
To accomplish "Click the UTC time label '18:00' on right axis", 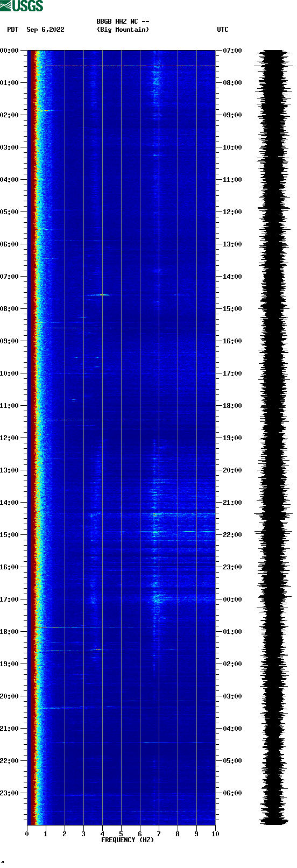I will (x=232, y=406).
